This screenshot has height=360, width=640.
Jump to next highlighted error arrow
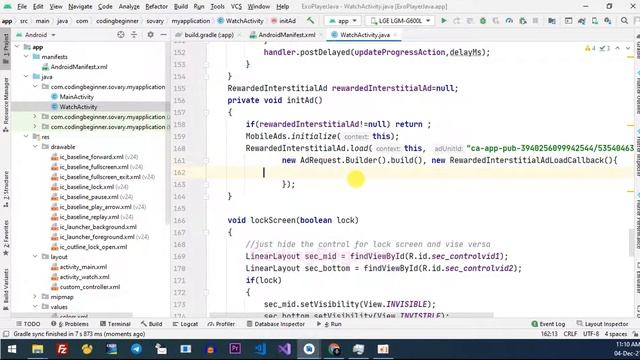tap(628, 48)
